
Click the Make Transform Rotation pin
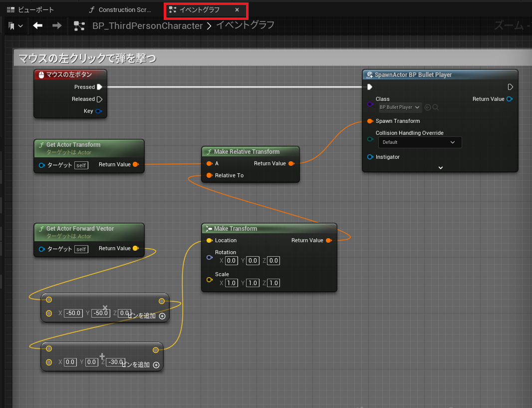(209, 258)
